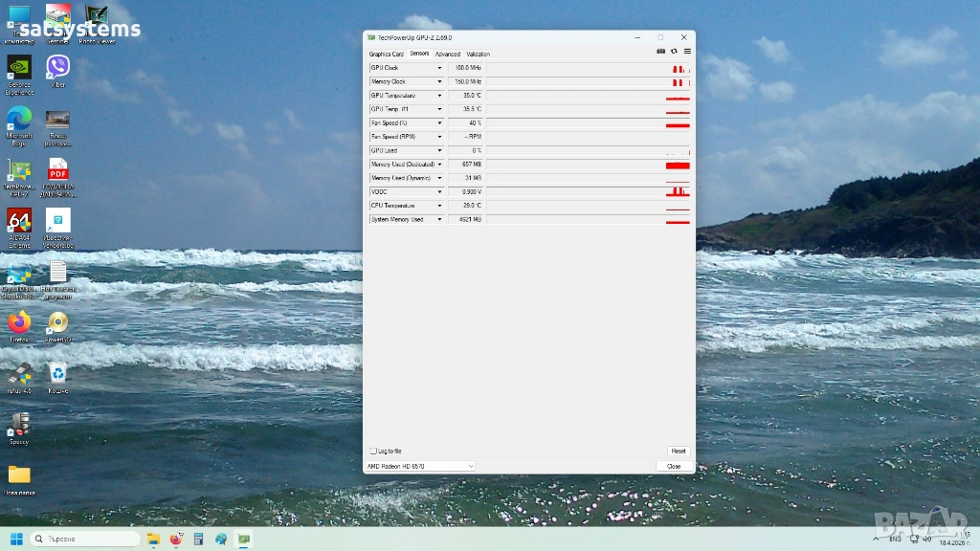Select the AIDA64 Extreme desktop icon
This screenshot has height=551, width=980.
coord(19,229)
